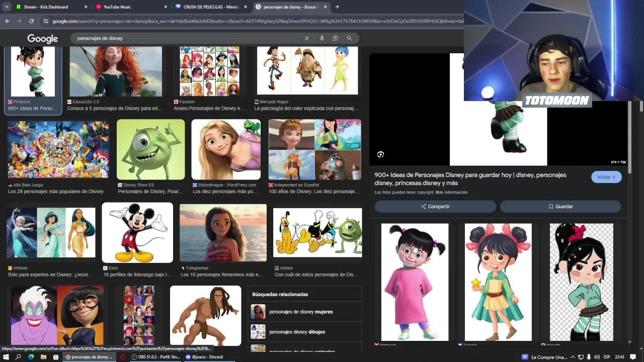Open the 900+ ideas de Personajes Disney title link
644x362 pixels.
[470, 179]
